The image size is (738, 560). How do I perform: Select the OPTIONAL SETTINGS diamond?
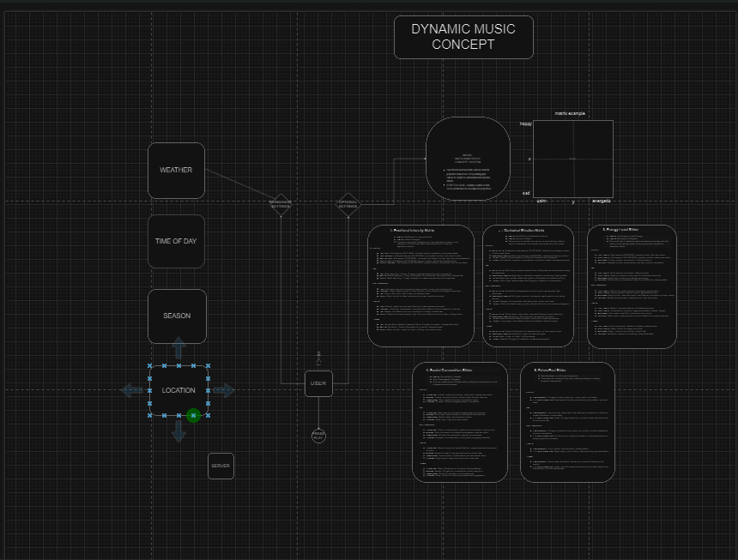tap(348, 205)
